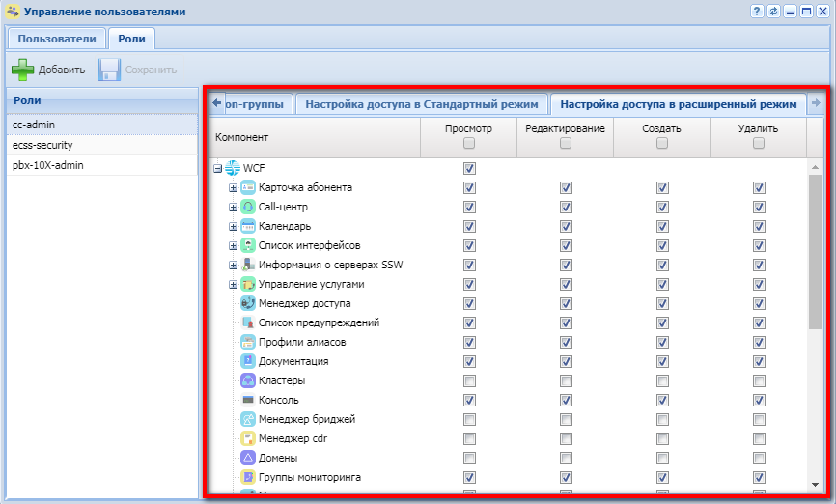Click the Календарь component icon
836x504 pixels.
[x=248, y=226]
